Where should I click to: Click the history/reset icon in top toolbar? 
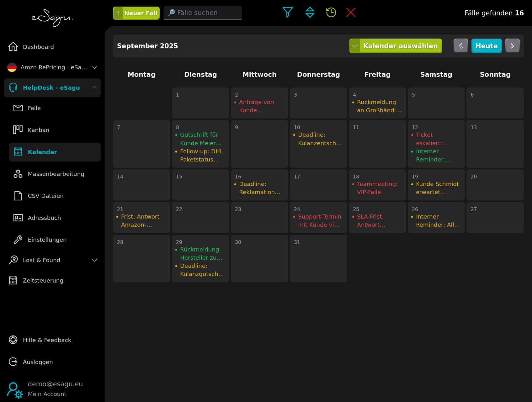pos(330,13)
